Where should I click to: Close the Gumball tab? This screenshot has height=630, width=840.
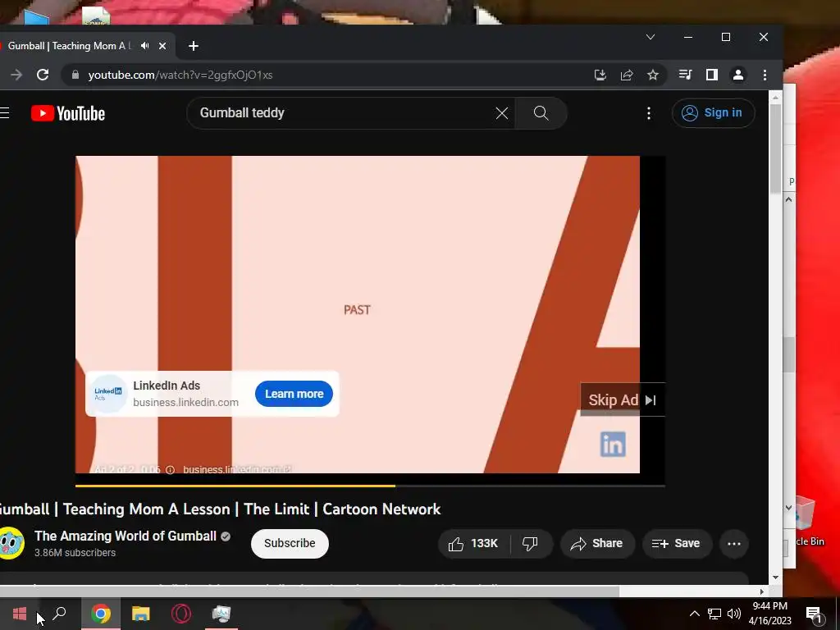click(x=162, y=46)
